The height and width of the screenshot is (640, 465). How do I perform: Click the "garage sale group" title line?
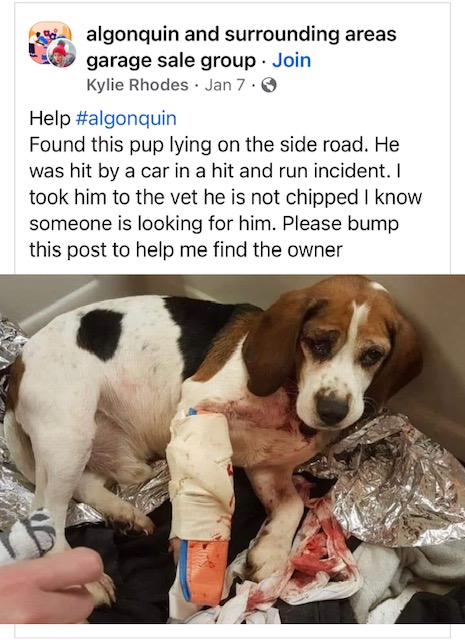coord(171,61)
